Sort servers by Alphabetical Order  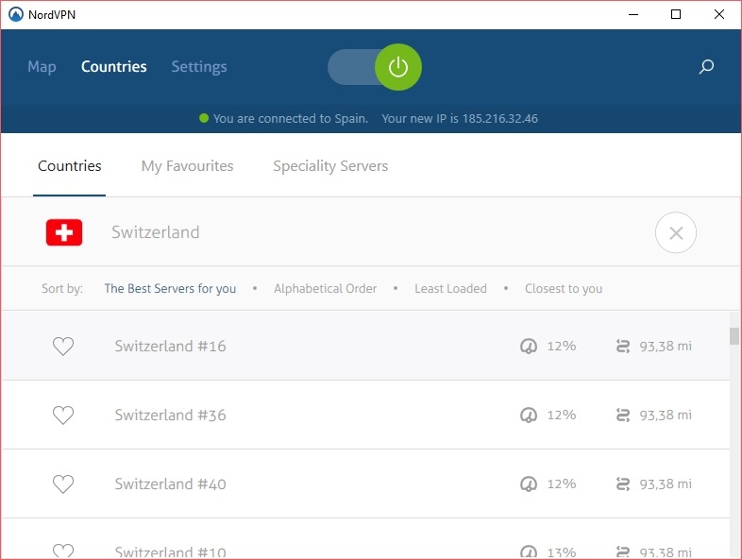325,288
